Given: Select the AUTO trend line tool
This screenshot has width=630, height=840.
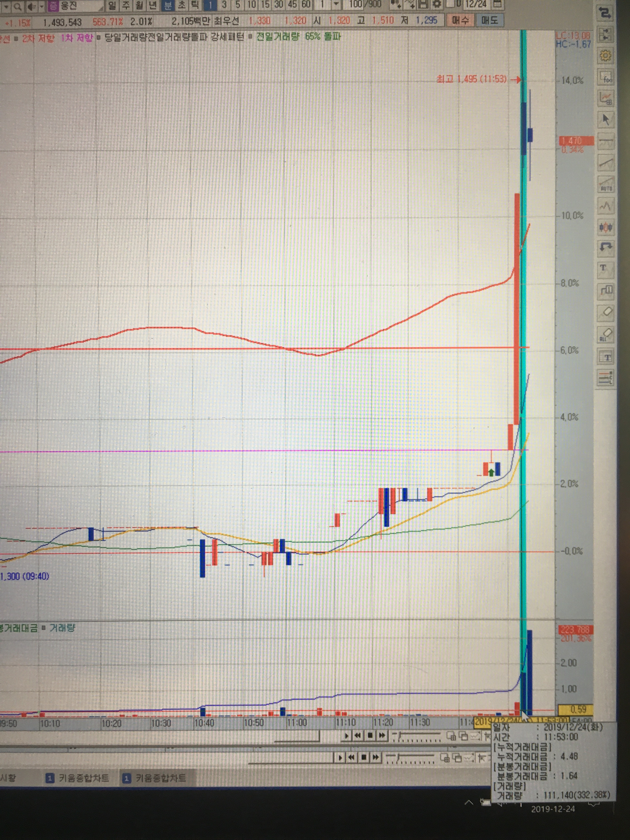Looking at the screenshot, I should click(x=606, y=184).
